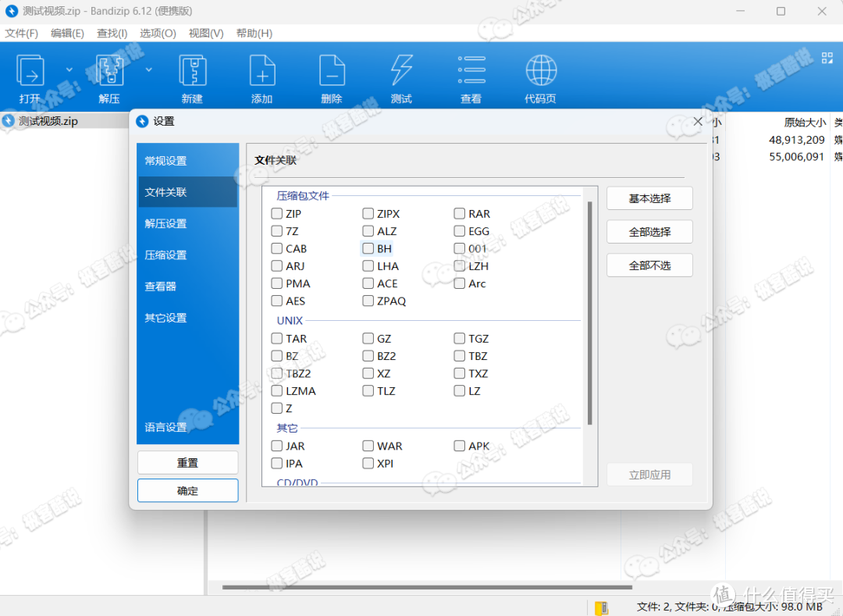Tick the ZIPX checkbox
This screenshot has height=616, width=843.
[368, 213]
